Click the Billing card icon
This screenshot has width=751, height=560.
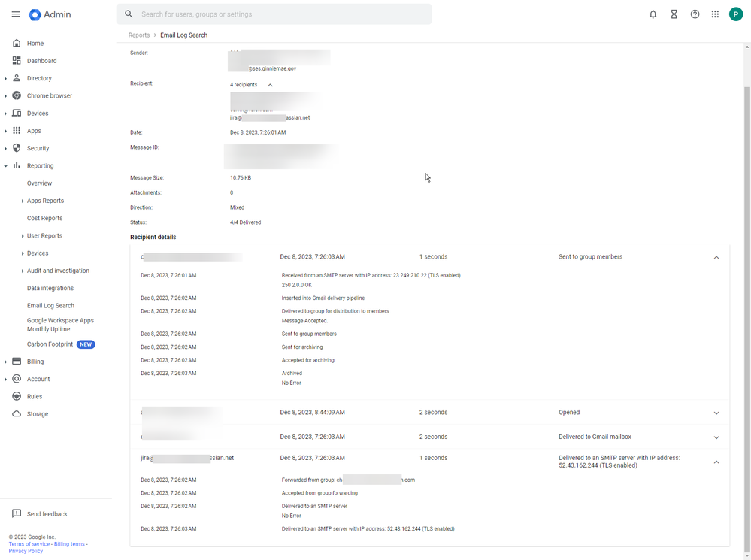click(x=17, y=362)
